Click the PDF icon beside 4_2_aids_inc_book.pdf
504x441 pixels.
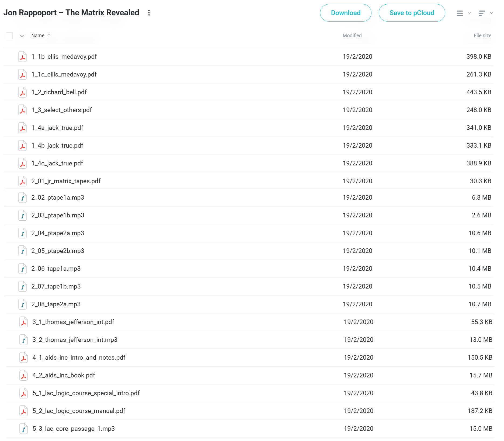coord(24,376)
